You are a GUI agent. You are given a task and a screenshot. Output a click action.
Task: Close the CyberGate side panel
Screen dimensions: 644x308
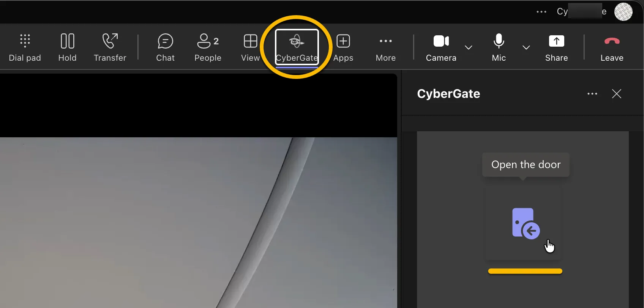pos(617,94)
